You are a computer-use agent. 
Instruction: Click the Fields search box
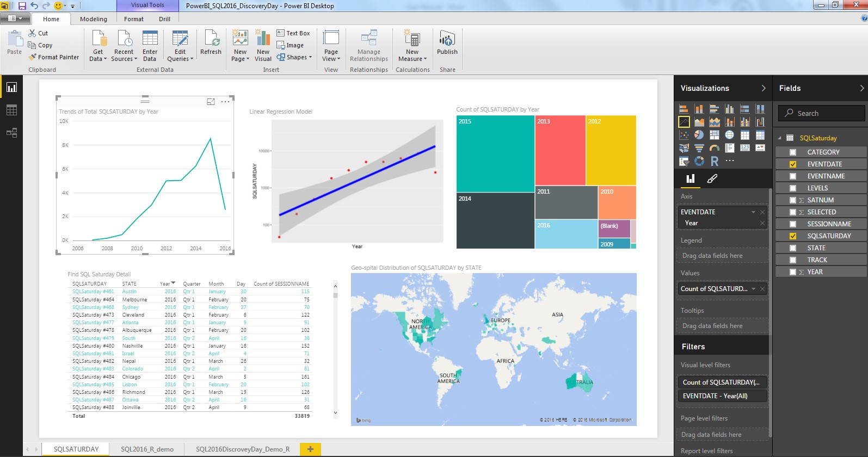tap(821, 113)
